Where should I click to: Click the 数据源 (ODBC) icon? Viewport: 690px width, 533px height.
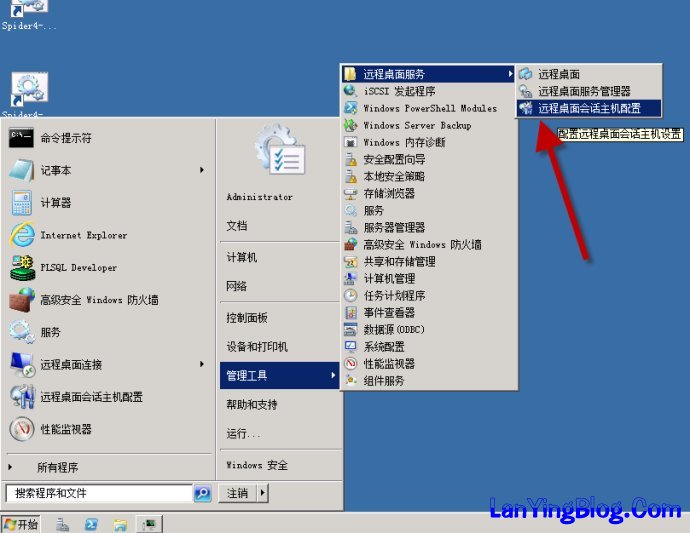coord(351,330)
